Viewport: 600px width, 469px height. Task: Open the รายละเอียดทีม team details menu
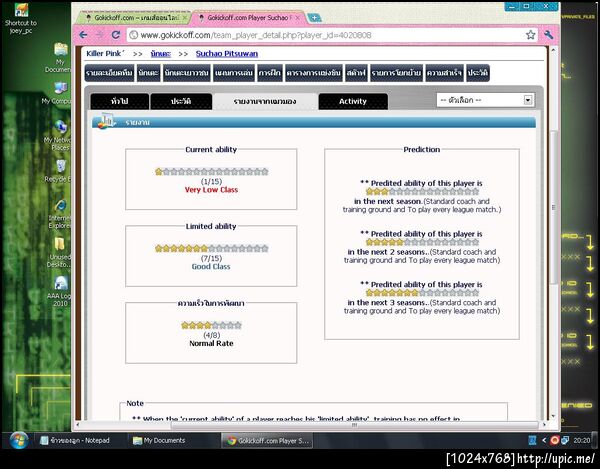(x=109, y=73)
